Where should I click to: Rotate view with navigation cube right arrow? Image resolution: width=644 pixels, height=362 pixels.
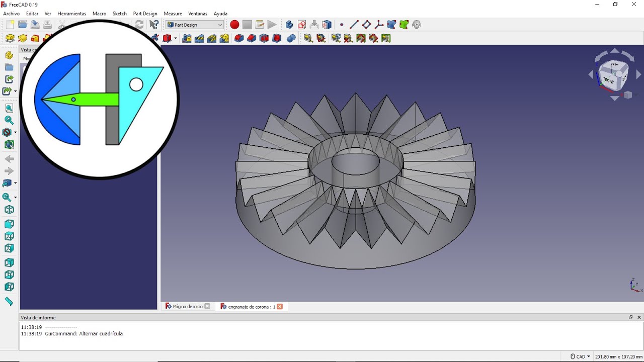(x=639, y=74)
